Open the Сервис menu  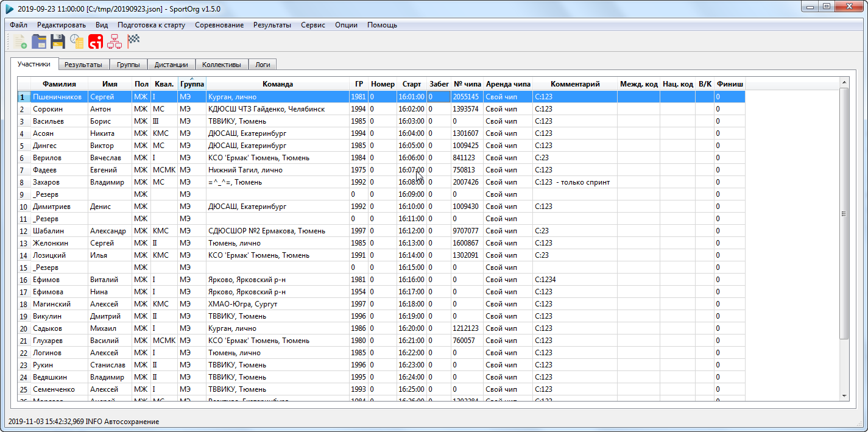pyautogui.click(x=313, y=25)
